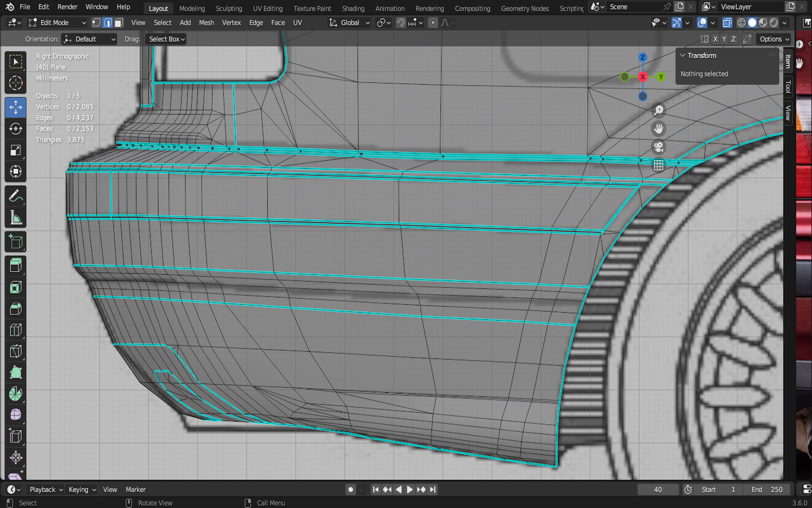Select the Loop Cut tool

coord(16,330)
